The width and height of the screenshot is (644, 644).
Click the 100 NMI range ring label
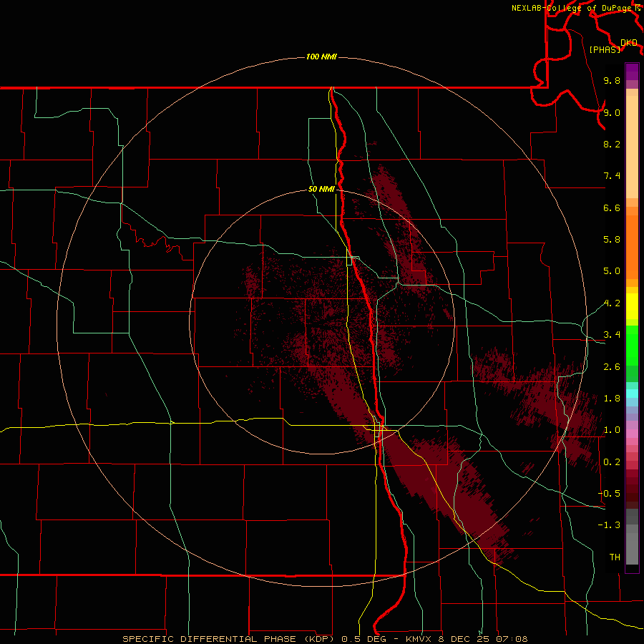point(321,57)
